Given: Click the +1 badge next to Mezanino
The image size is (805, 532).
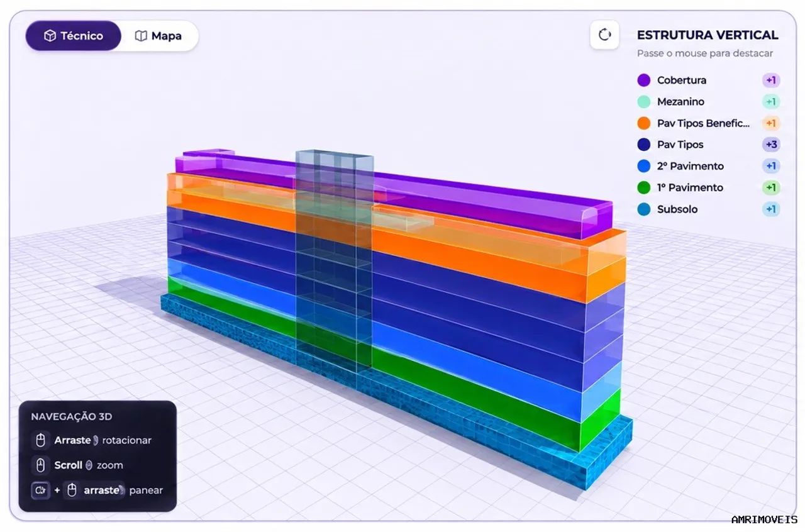Looking at the screenshot, I should click(x=771, y=102).
